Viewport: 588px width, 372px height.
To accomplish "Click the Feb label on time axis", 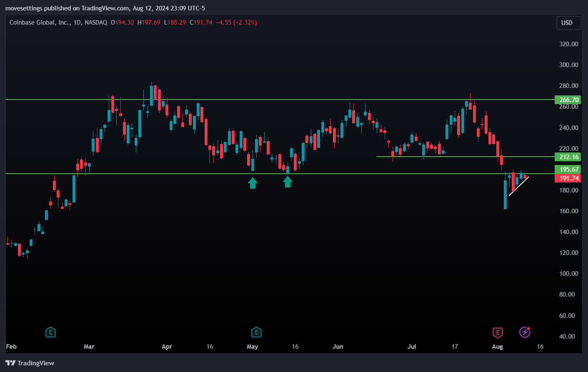I will [11, 347].
